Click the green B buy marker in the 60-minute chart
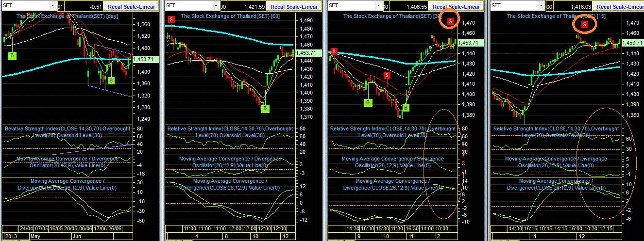This screenshot has height=241, width=644. click(265, 109)
